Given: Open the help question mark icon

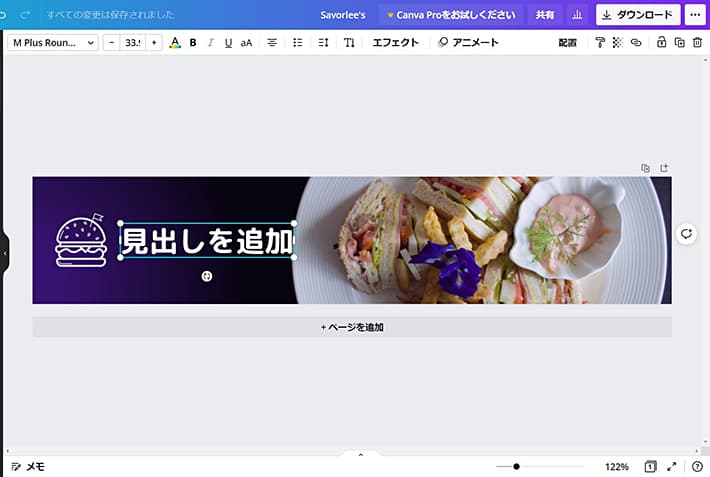Looking at the screenshot, I should click(697, 467).
